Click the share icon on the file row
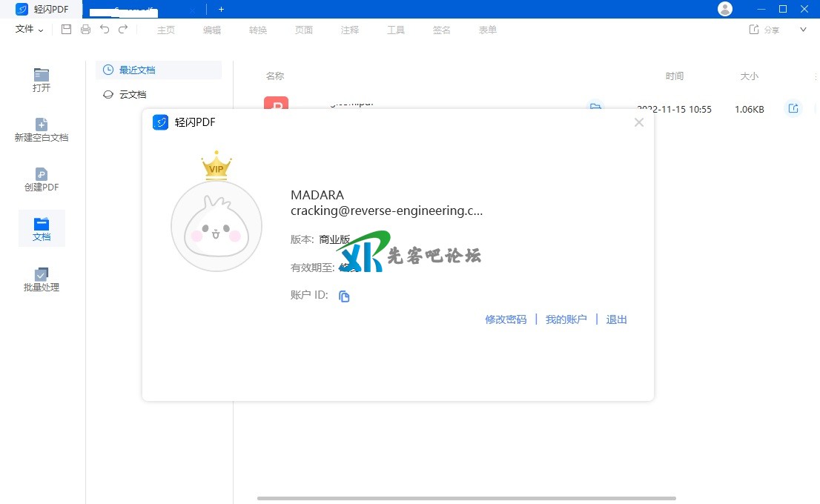Screen dimensions: 820x504 tap(793, 109)
